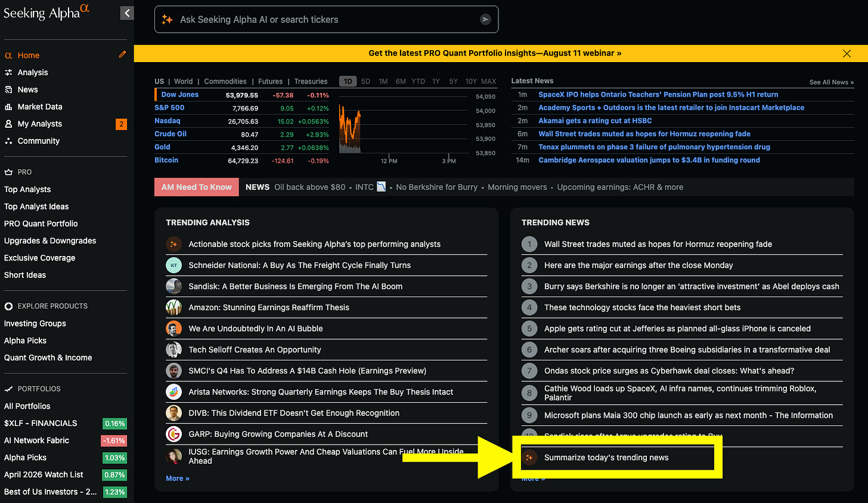Viewport: 868px width, 503px height.
Task: Open Top Analyst Ideas in sidebar
Action: click(36, 206)
